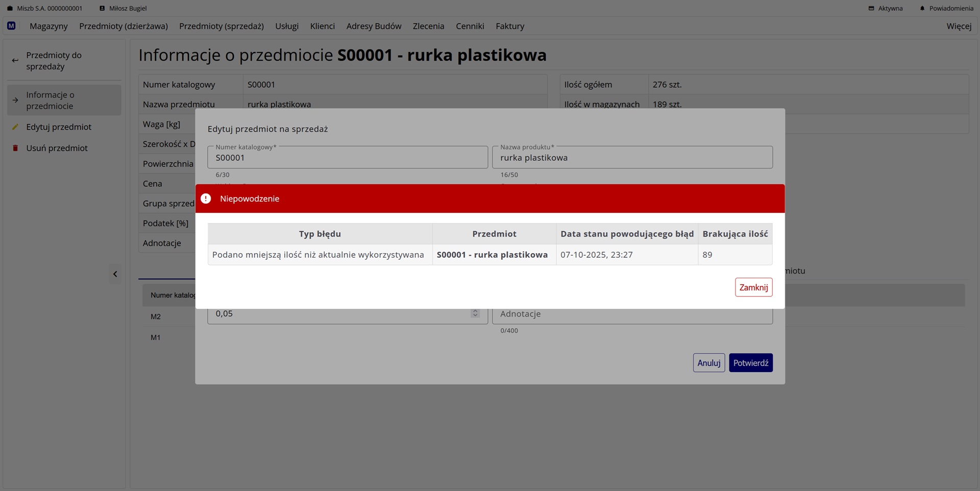The image size is (980, 491).
Task: Click the badge icon beside Miłosz Bugiel
Action: (102, 8)
